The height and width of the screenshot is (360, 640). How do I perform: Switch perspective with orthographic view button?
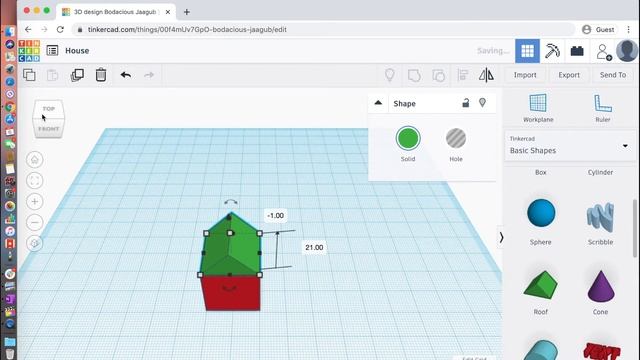(35, 243)
